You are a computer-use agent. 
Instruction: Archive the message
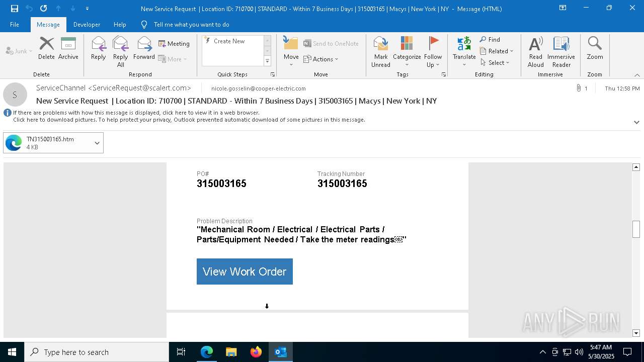tap(68, 49)
